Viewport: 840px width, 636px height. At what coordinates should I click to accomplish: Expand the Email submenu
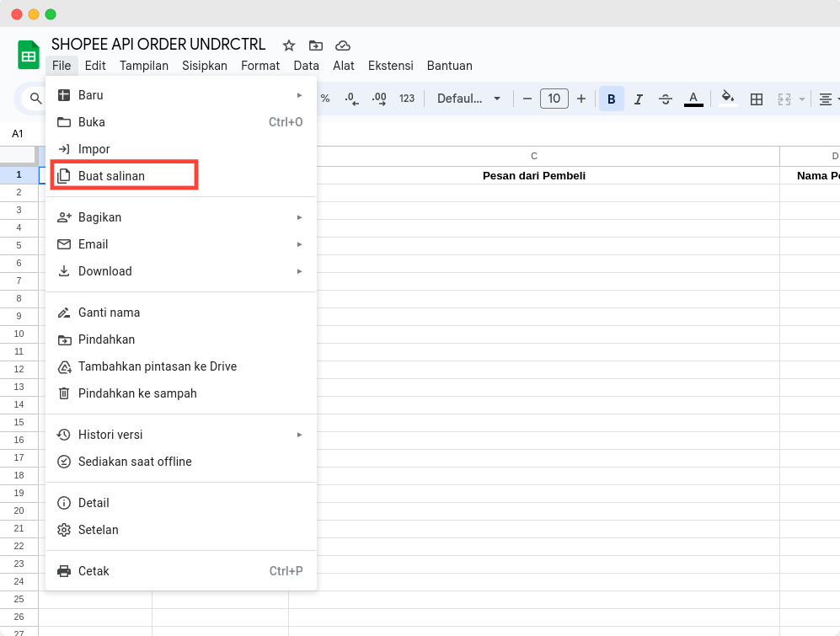[x=181, y=244]
